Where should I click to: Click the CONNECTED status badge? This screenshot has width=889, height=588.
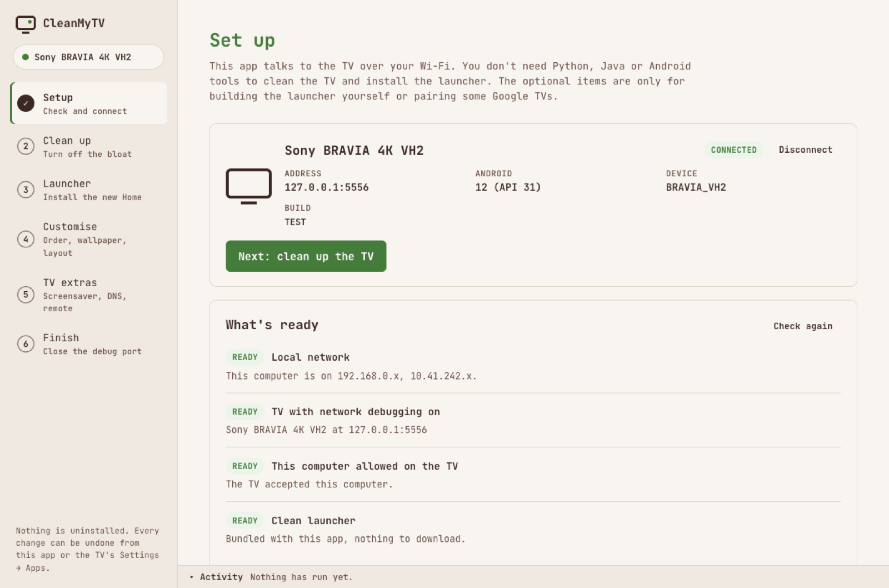click(x=733, y=150)
